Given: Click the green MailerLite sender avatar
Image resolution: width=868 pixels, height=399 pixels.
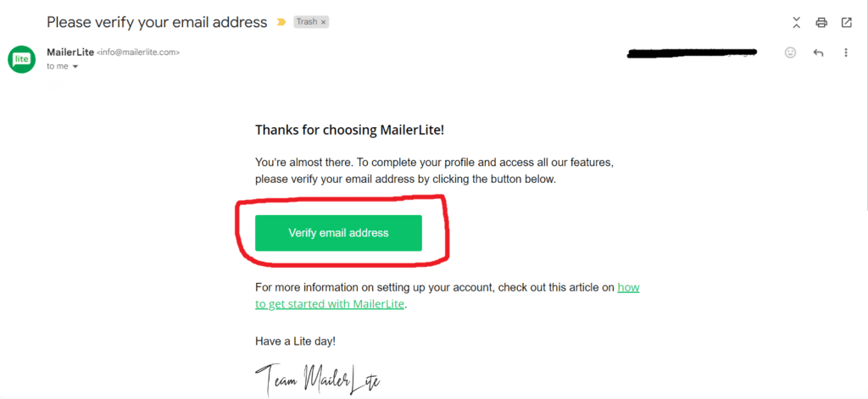Looking at the screenshot, I should pyautogui.click(x=21, y=59).
